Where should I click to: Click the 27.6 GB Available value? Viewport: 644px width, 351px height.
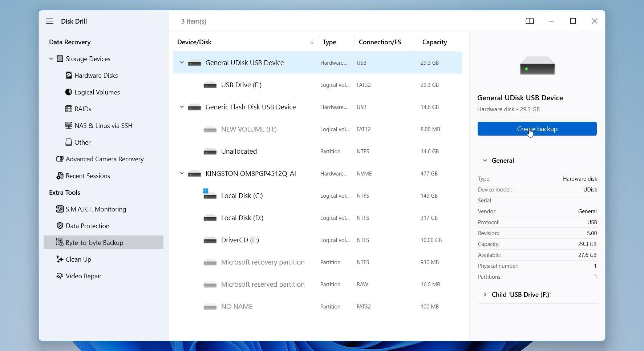coord(587,255)
